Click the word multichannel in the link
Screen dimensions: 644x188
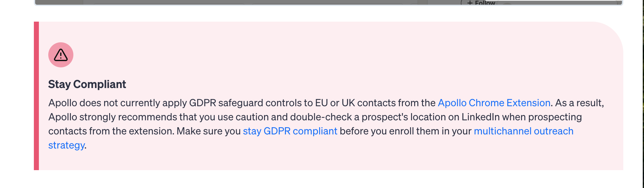click(x=503, y=131)
